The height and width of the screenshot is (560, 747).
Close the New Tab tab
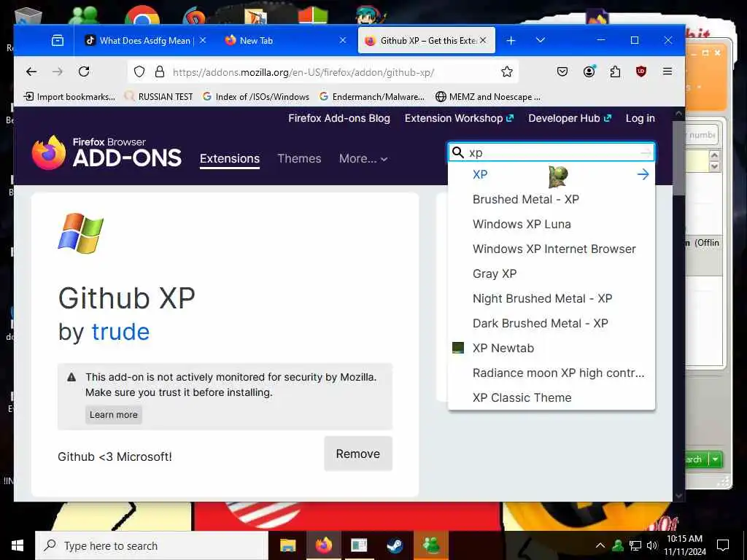point(343,41)
